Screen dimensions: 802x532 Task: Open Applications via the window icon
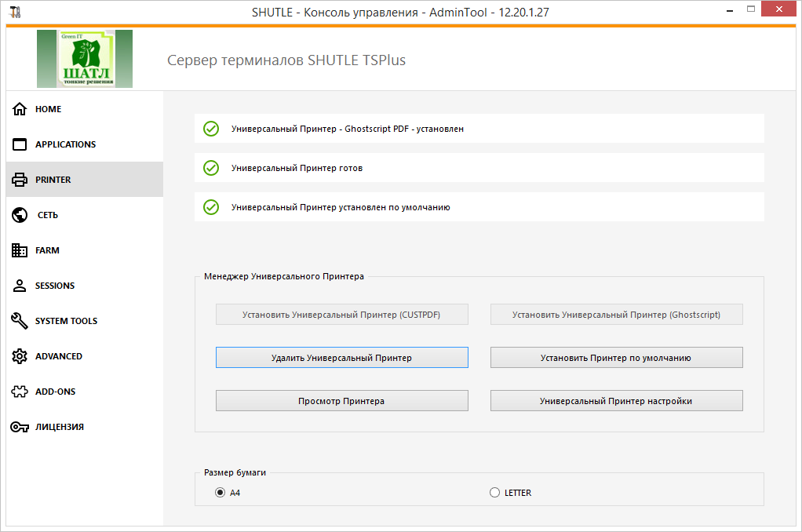point(20,144)
